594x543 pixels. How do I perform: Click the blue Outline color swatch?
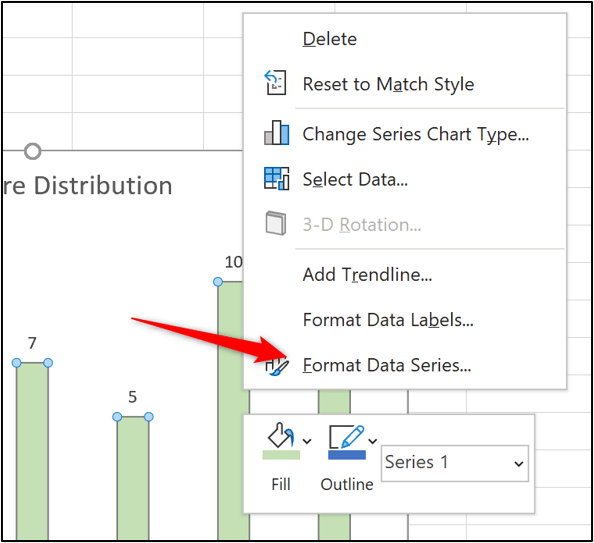pos(347,455)
